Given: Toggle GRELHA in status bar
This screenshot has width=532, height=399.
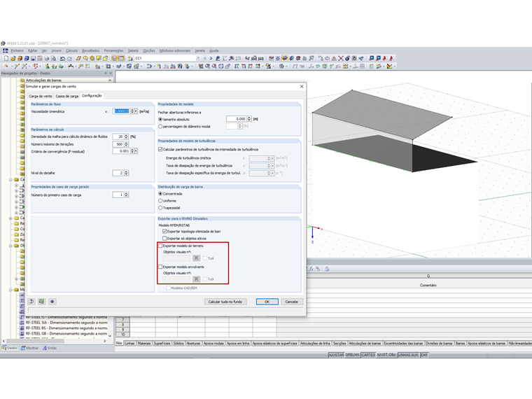Looking at the screenshot, I should [x=352, y=355].
